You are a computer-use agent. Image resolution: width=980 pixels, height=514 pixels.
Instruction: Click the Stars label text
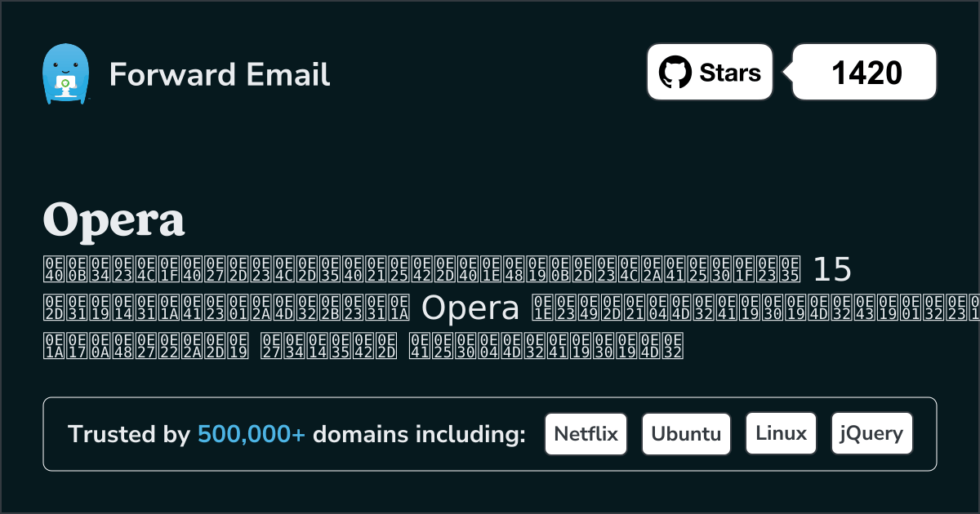pos(729,72)
